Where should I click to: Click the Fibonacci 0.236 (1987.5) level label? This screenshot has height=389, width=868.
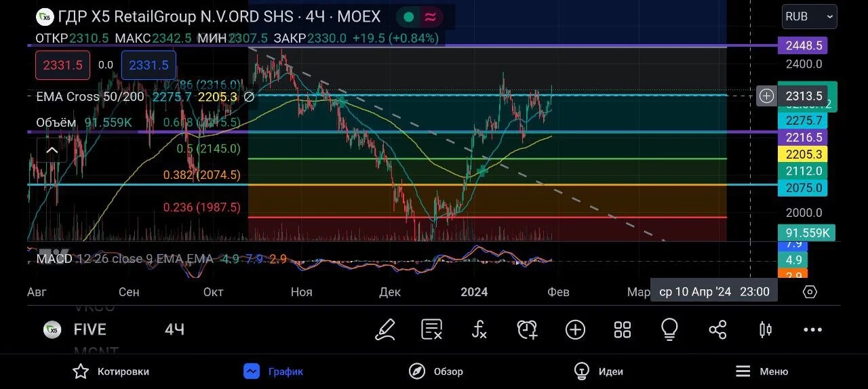pos(202,207)
